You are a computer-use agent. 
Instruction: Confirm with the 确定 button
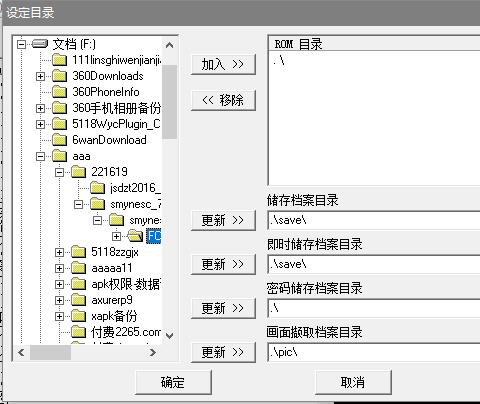[x=173, y=382]
